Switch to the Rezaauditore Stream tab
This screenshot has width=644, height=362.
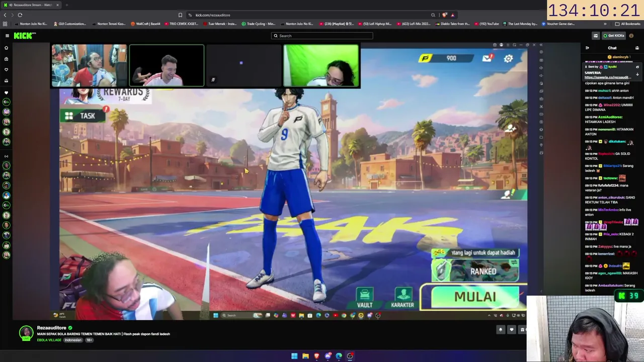click(31, 5)
